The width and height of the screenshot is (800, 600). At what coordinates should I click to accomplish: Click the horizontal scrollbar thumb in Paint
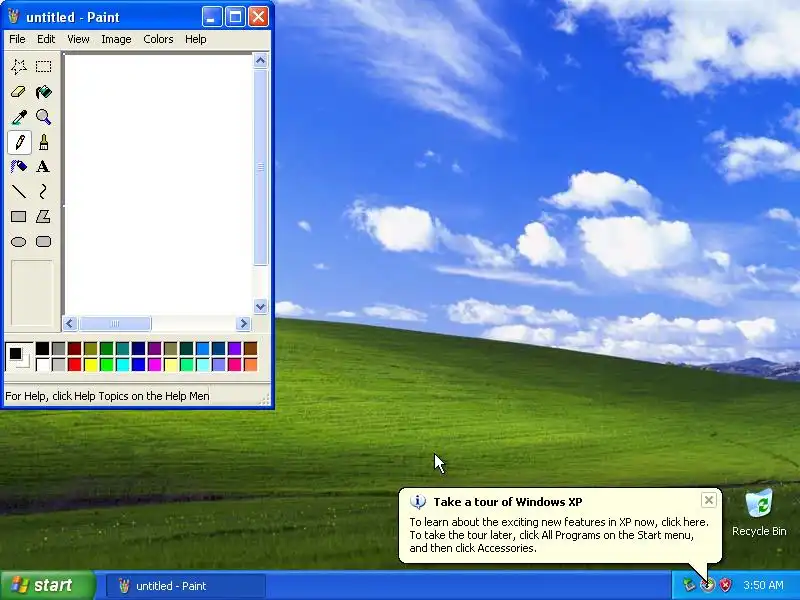point(115,323)
